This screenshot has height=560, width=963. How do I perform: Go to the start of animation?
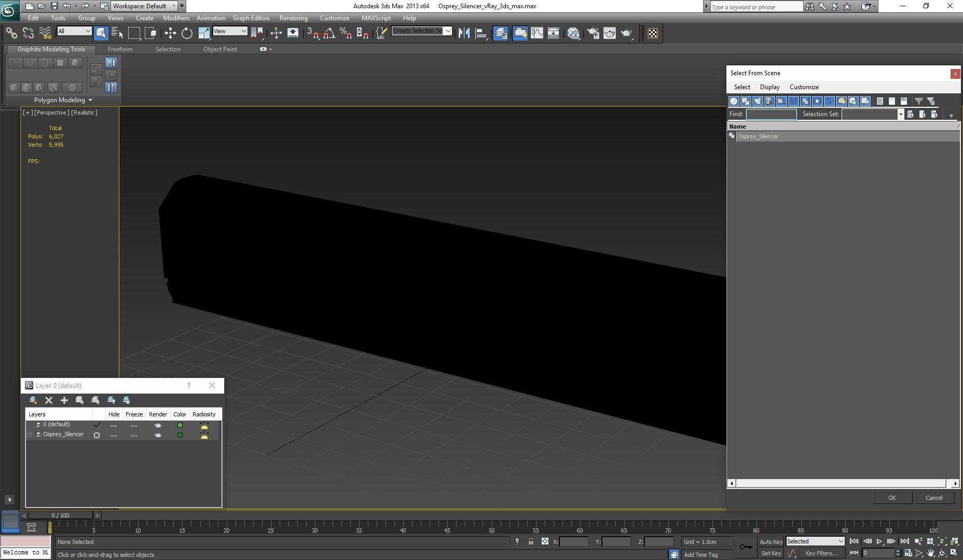click(854, 541)
